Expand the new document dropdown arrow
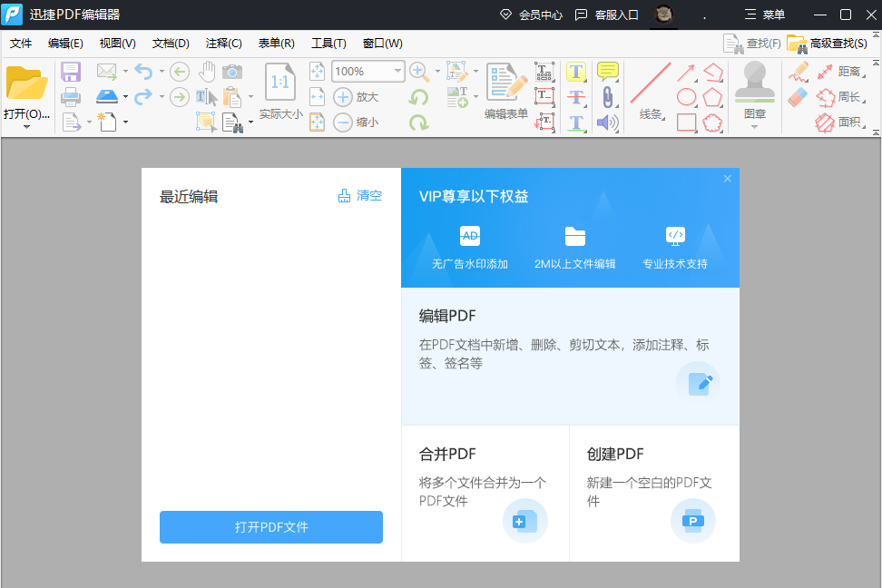This screenshot has width=882, height=588. [125, 122]
